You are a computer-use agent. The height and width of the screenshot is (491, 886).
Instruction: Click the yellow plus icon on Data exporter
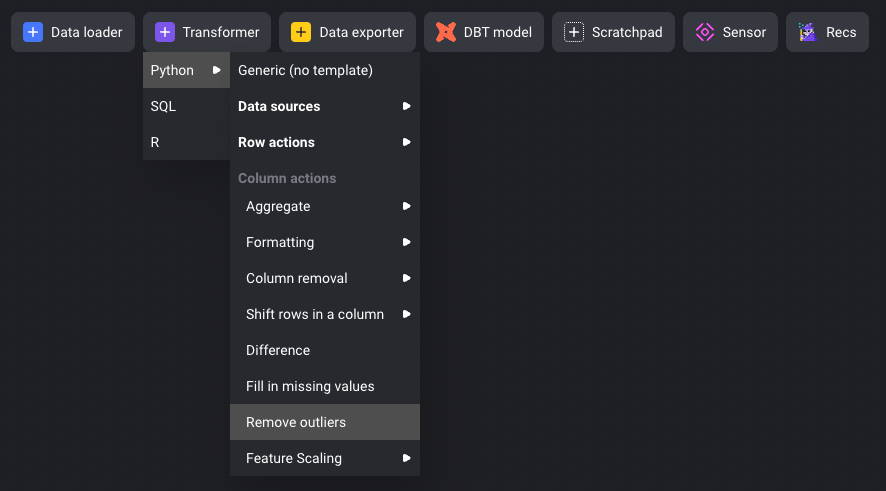coord(301,32)
